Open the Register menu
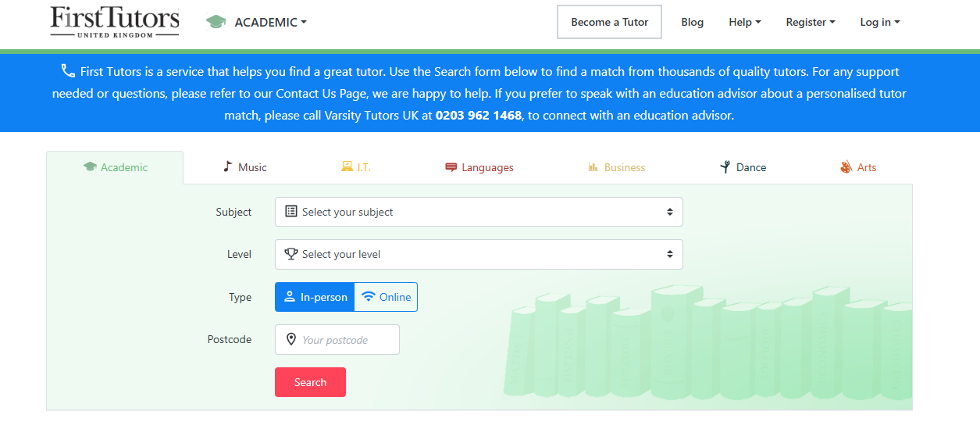Image resolution: width=980 pixels, height=422 pixels. tap(810, 22)
